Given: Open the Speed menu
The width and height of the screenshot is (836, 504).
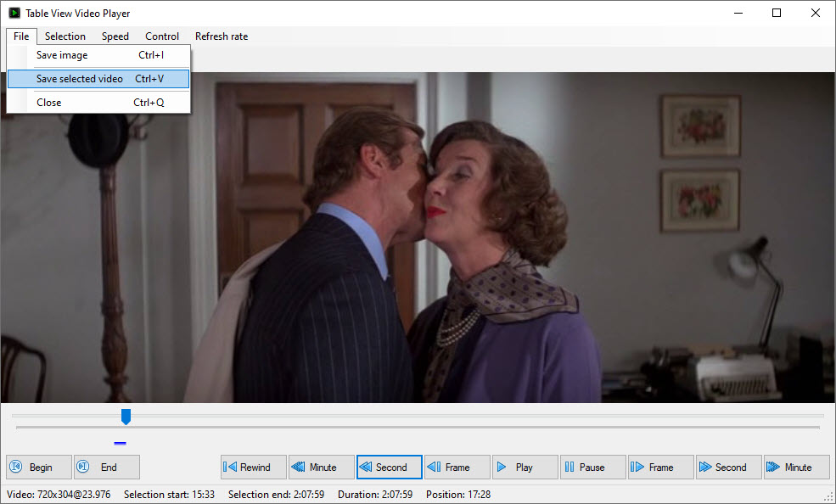Looking at the screenshot, I should 115,36.
